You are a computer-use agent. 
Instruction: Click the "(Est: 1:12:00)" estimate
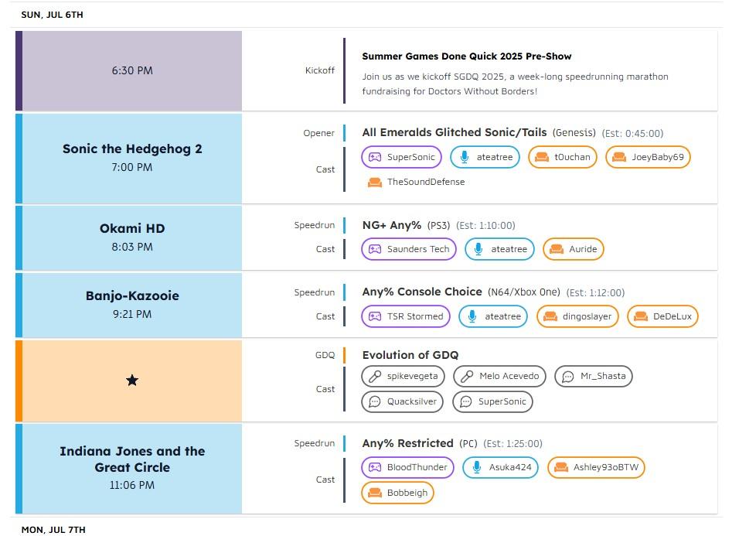point(595,293)
